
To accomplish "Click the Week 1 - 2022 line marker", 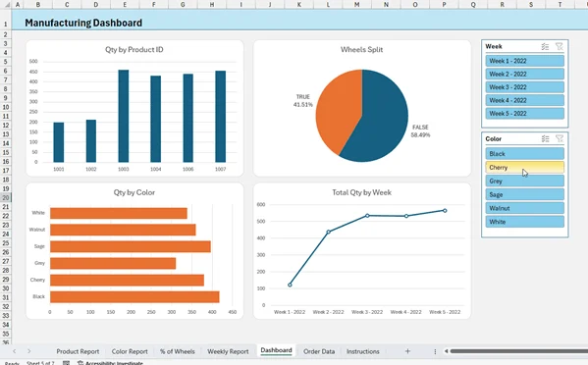I will pyautogui.click(x=290, y=285).
